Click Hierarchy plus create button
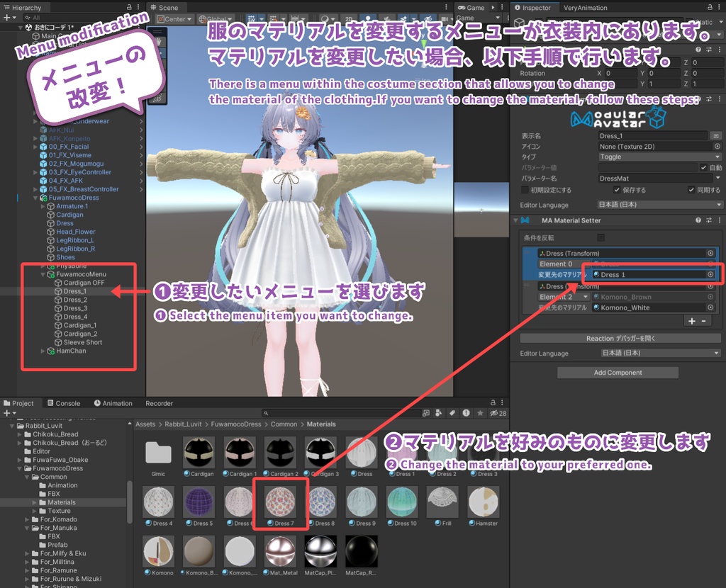 click(x=9, y=18)
